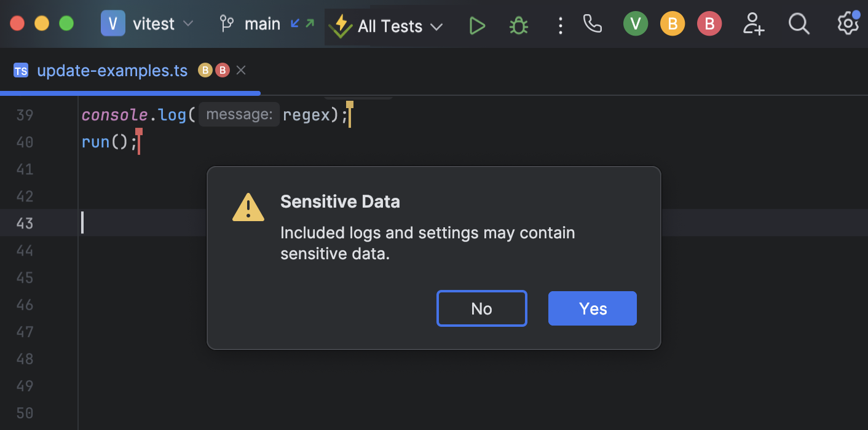
Task: Open search everywhere with the magnifier icon
Action: (x=799, y=24)
